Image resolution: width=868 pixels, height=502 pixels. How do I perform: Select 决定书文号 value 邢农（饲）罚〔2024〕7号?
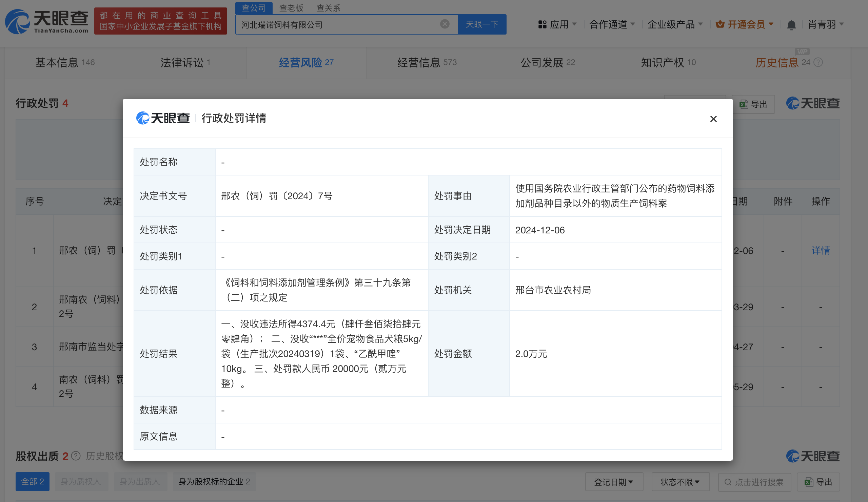coord(277,196)
